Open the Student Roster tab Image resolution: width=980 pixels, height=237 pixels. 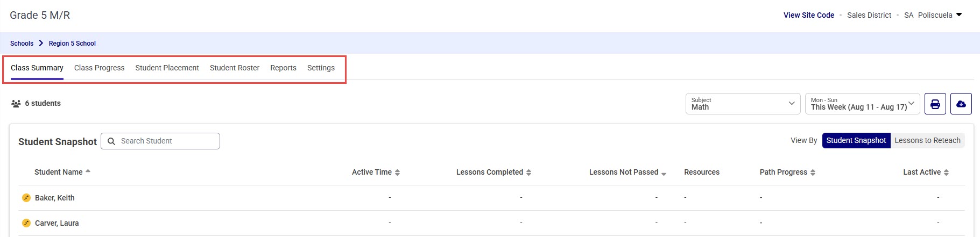click(235, 68)
